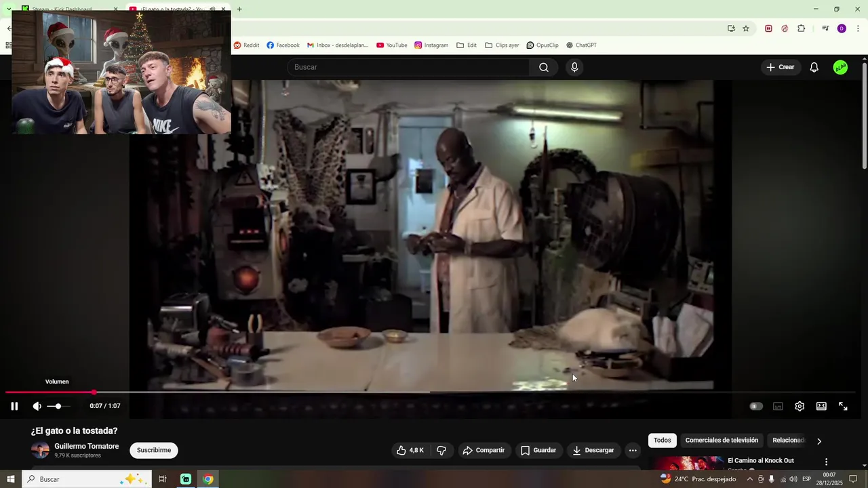
Task: Open the Guillermo Tornatore channel avatar
Action: click(40, 450)
